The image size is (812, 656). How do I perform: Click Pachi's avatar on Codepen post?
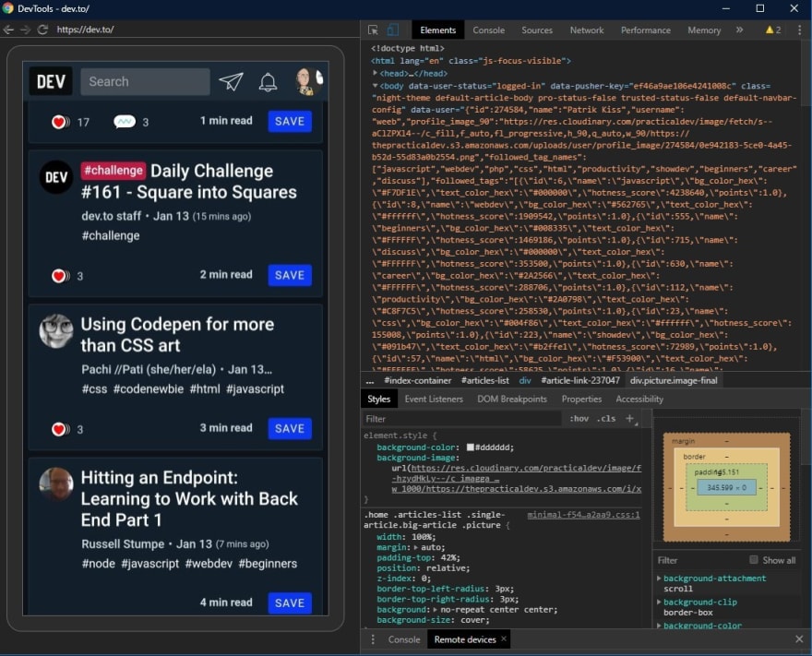pos(56,331)
